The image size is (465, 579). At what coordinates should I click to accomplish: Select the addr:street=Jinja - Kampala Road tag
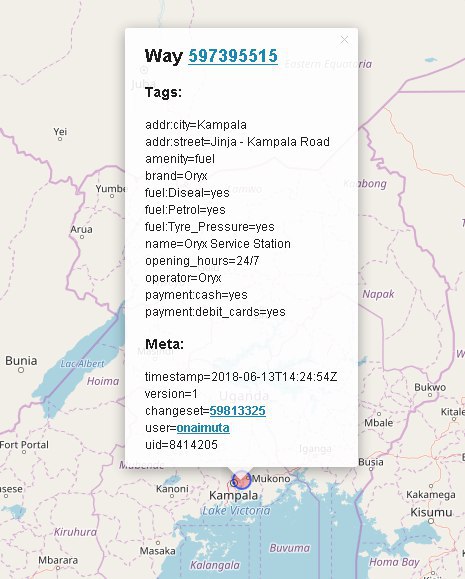(237, 142)
